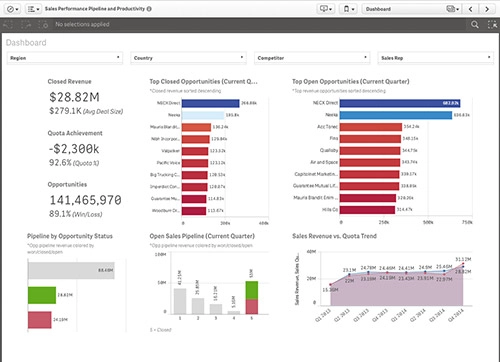Viewport: 500px width, 362px height.
Task: Click the 89.1% win/loss value
Action: [60, 214]
